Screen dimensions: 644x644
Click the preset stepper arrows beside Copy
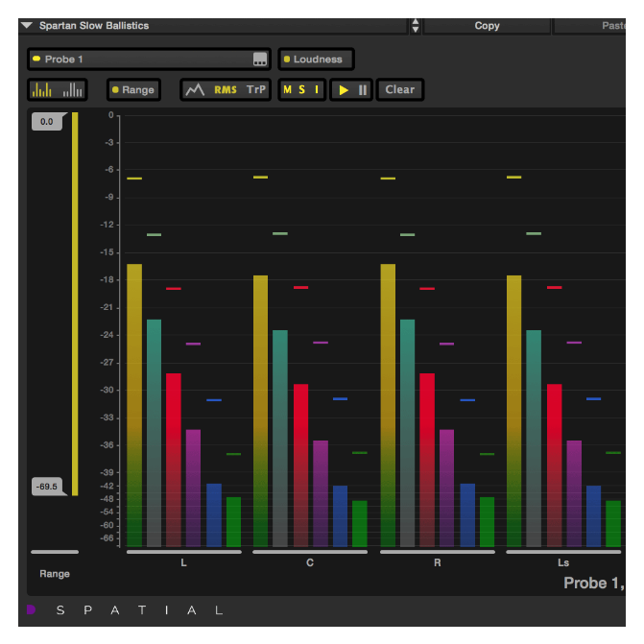click(415, 26)
